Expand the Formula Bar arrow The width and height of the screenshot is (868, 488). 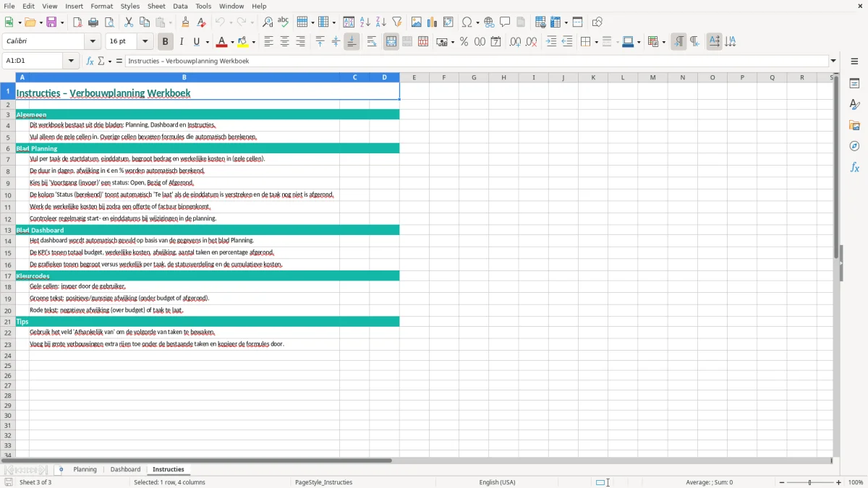(834, 61)
